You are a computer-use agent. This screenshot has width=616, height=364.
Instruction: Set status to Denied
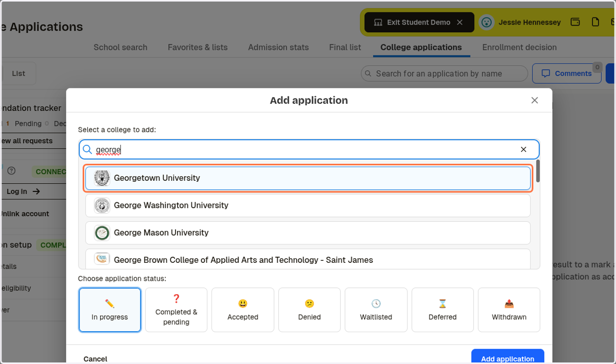tap(310, 310)
